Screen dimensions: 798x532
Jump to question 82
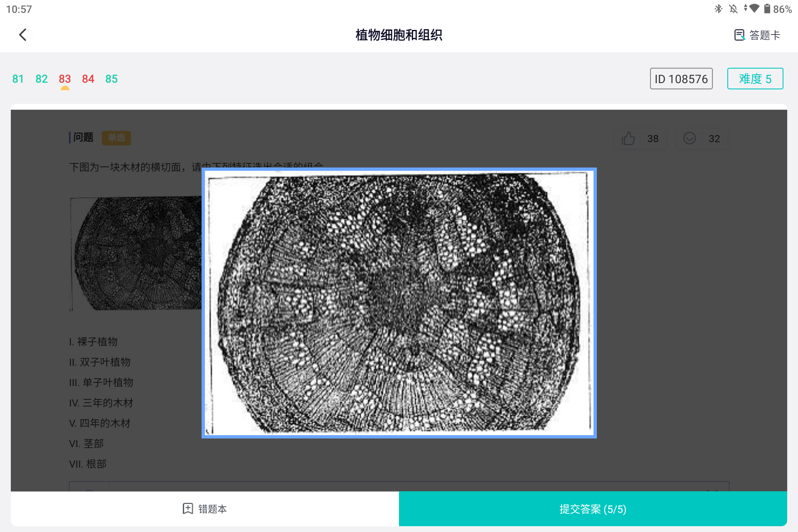42,79
